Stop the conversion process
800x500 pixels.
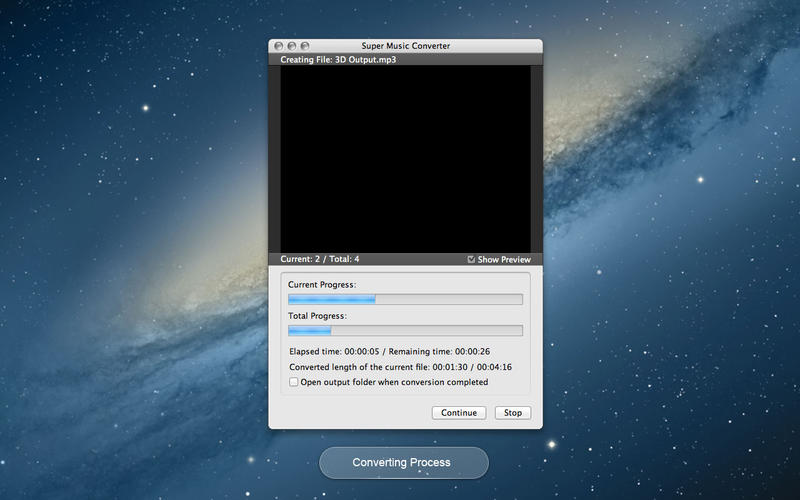(513, 413)
